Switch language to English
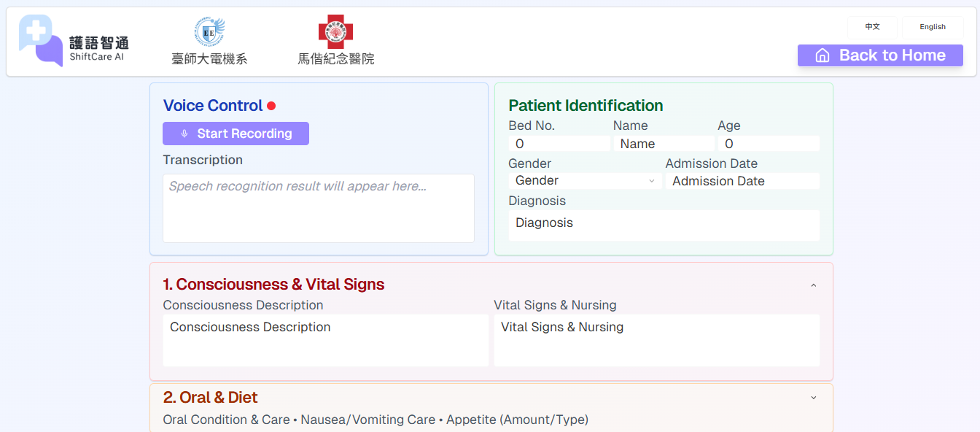 [x=932, y=27]
